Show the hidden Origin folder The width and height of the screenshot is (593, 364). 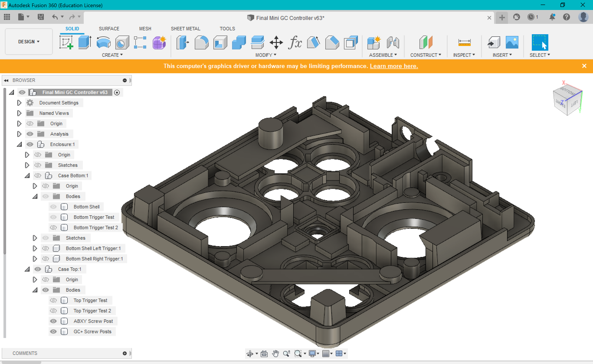[x=30, y=123]
